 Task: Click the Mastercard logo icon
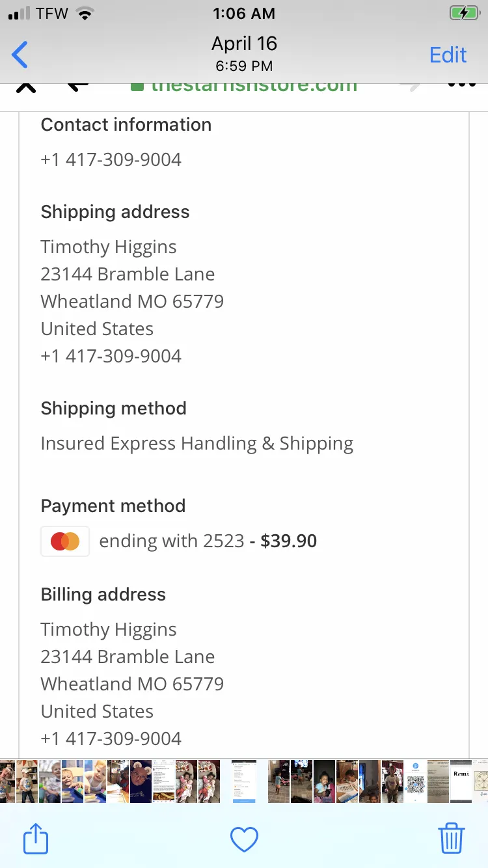[65, 541]
